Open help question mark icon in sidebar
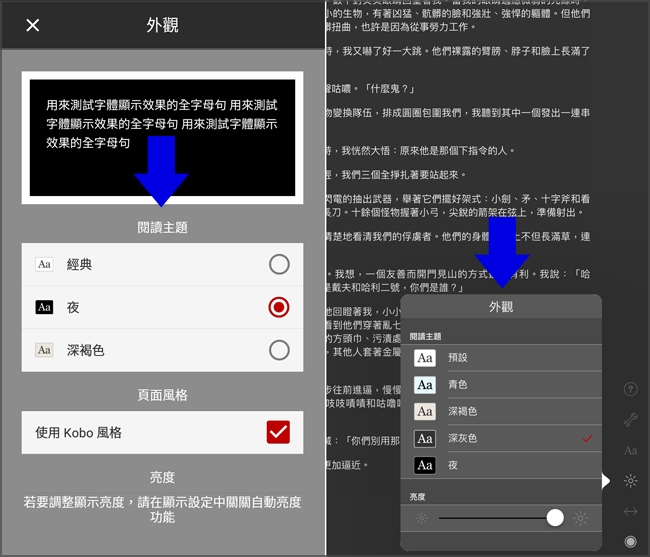 pyautogui.click(x=631, y=389)
